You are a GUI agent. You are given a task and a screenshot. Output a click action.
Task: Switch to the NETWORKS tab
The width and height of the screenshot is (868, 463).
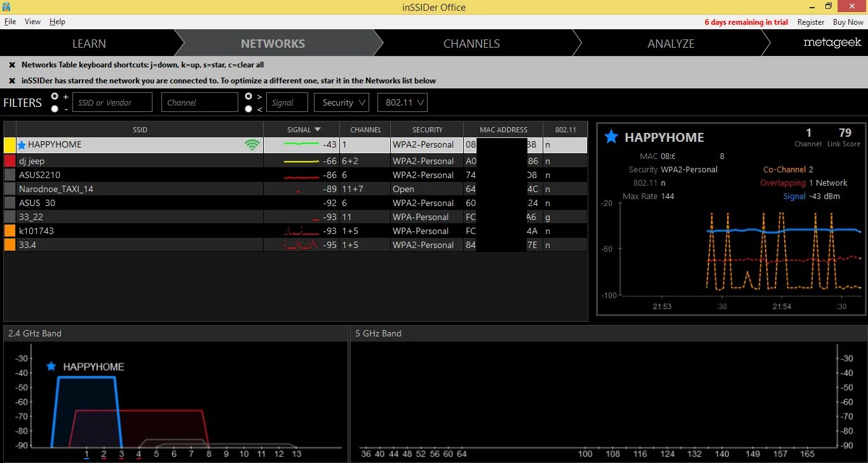[x=273, y=43]
